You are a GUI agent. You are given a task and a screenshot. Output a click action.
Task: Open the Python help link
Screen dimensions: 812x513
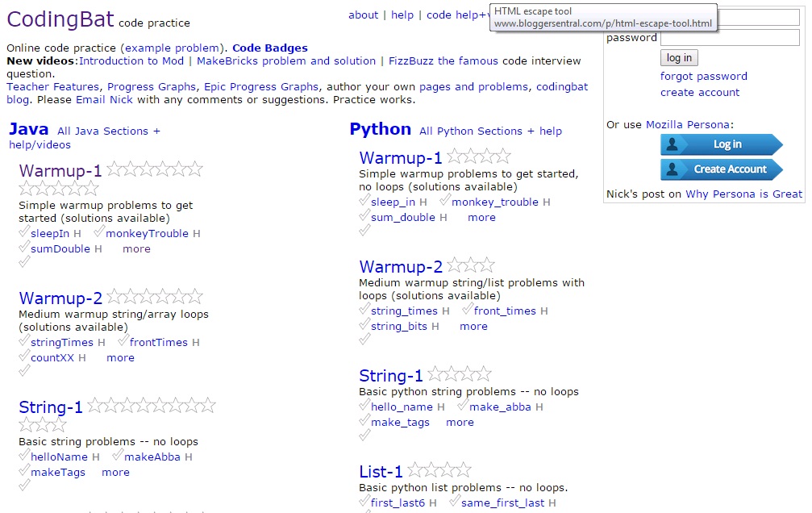pyautogui.click(x=551, y=131)
